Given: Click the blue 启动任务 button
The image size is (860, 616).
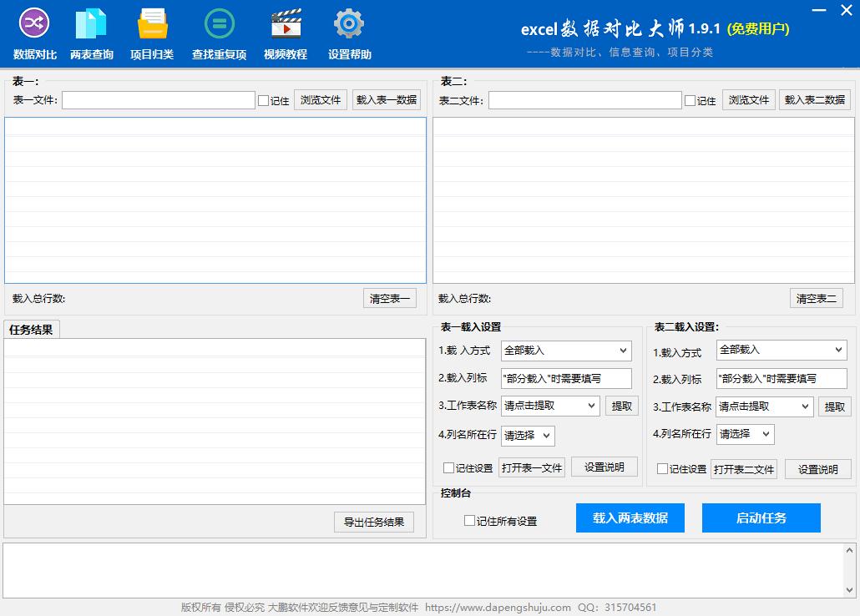Looking at the screenshot, I should tap(761, 518).
